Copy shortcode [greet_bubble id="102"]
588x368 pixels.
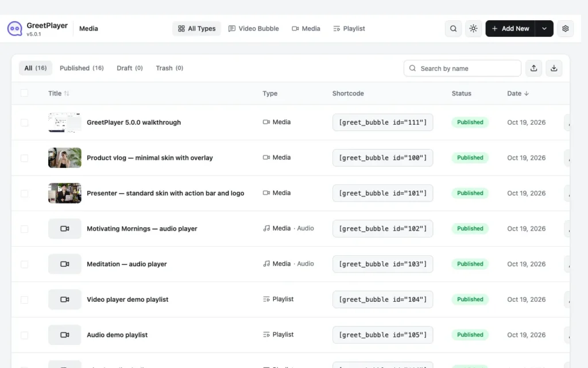coord(382,229)
